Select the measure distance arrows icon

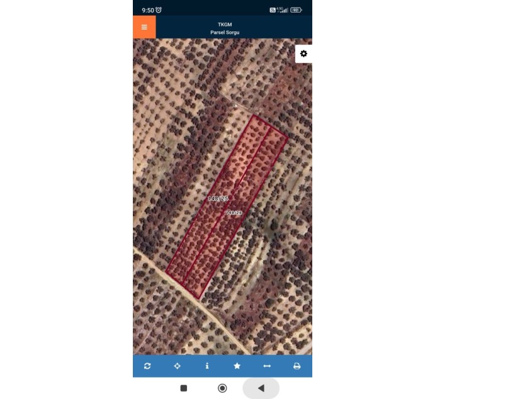(x=267, y=366)
